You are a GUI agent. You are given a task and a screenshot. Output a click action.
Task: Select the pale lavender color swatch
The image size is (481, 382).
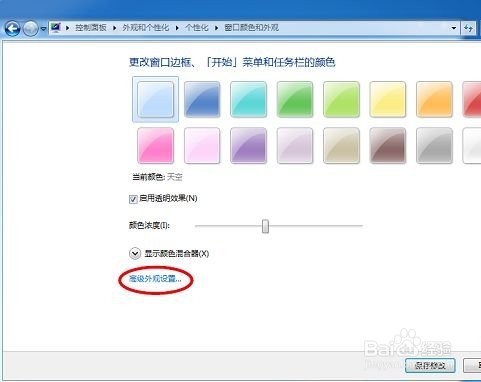coord(295,146)
